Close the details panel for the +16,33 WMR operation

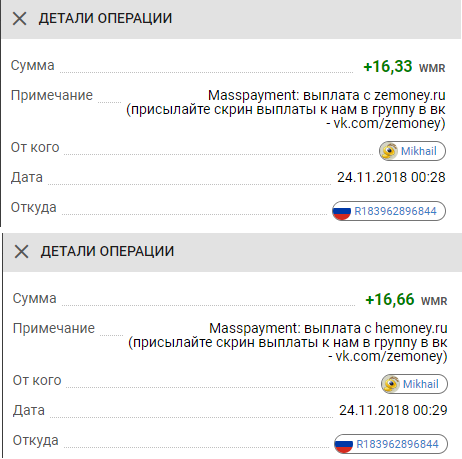click(x=19, y=18)
